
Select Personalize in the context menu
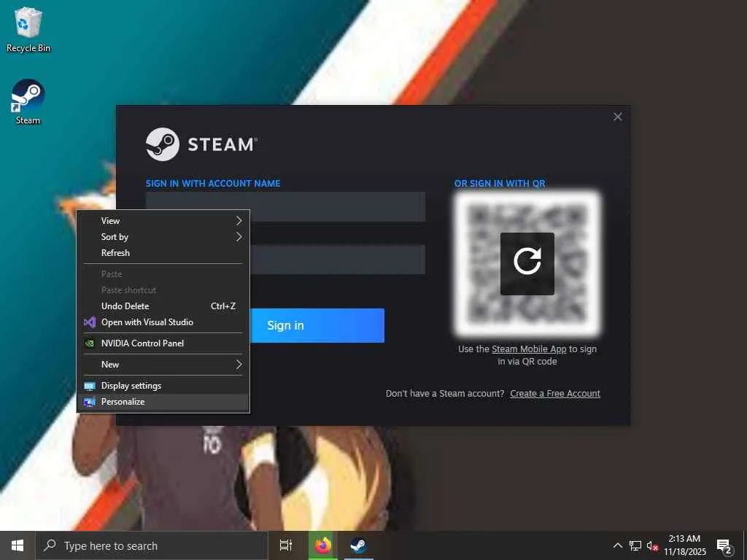coord(163,402)
